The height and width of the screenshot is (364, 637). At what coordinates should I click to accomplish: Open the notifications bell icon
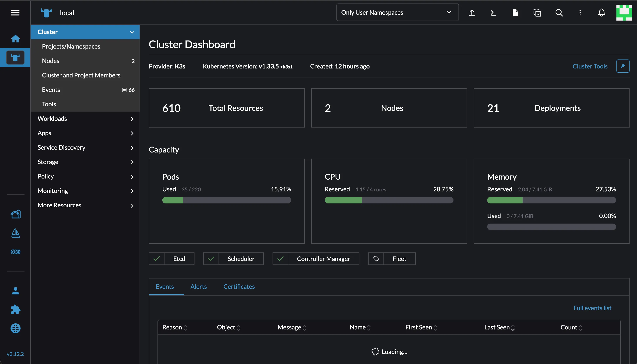(602, 12)
